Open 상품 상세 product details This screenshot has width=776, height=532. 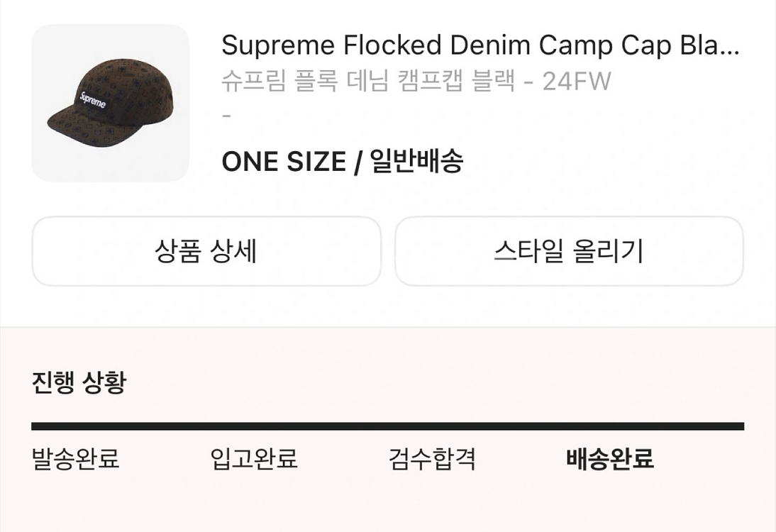(x=206, y=251)
